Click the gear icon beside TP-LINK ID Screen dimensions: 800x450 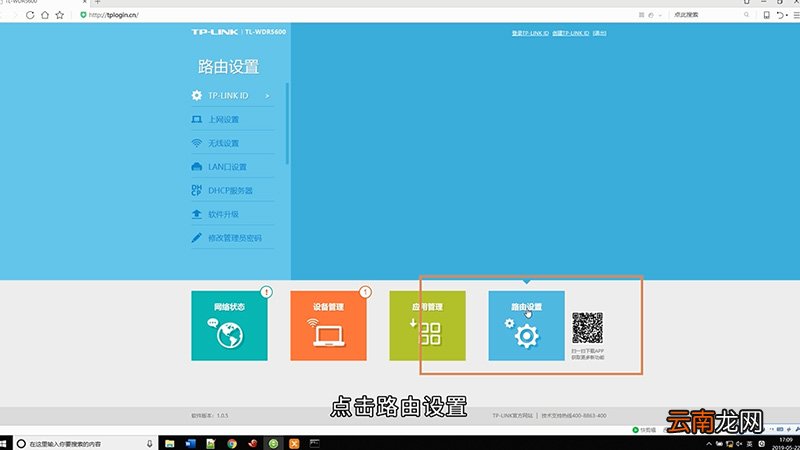[196, 95]
